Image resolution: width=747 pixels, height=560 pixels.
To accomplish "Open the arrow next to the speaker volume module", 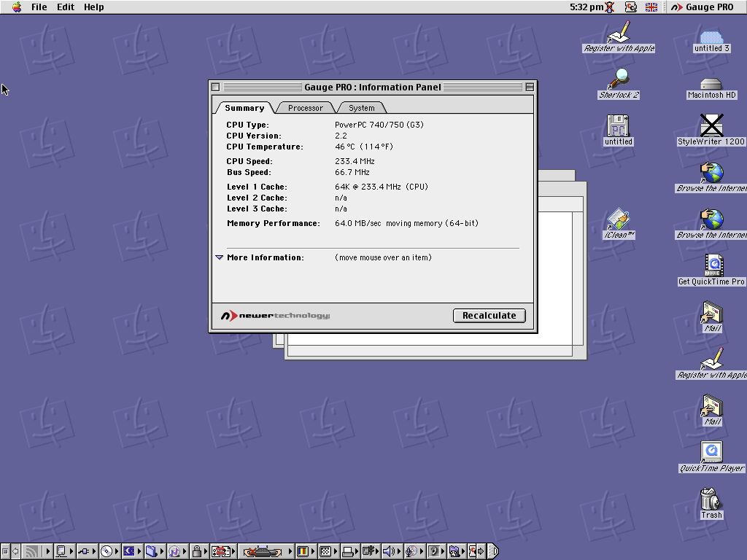I will pyautogui.click(x=399, y=551).
